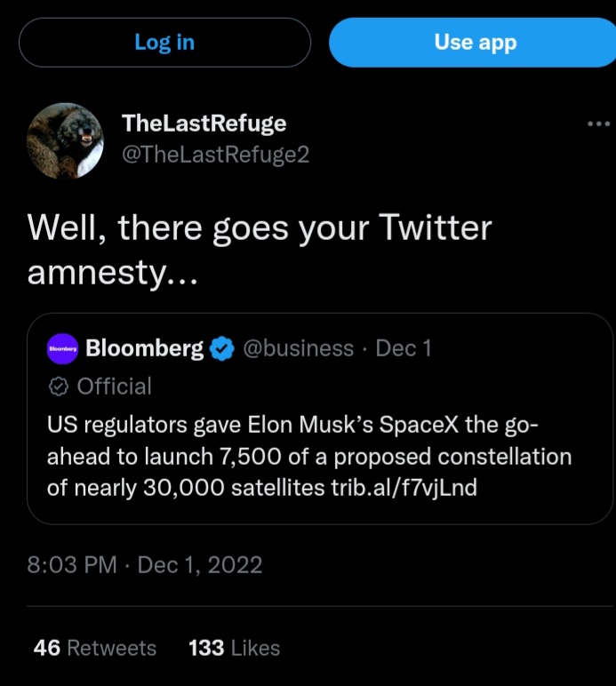The height and width of the screenshot is (686, 616).
Task: Click the word "Likes" beside 133
Action: point(255,649)
